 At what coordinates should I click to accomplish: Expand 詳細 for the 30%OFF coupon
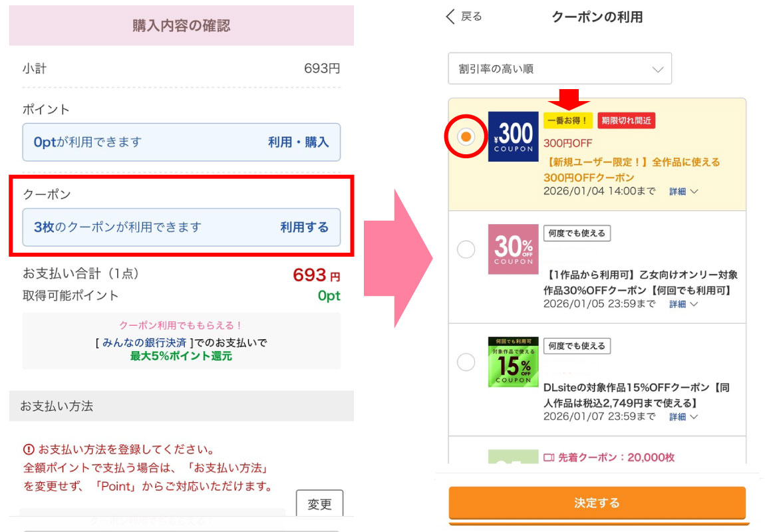[x=683, y=304]
